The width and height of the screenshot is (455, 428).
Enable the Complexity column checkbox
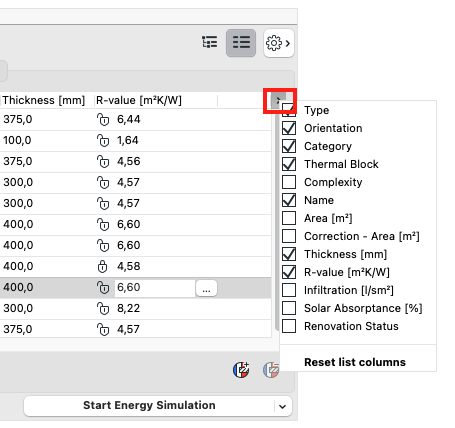pos(289,182)
